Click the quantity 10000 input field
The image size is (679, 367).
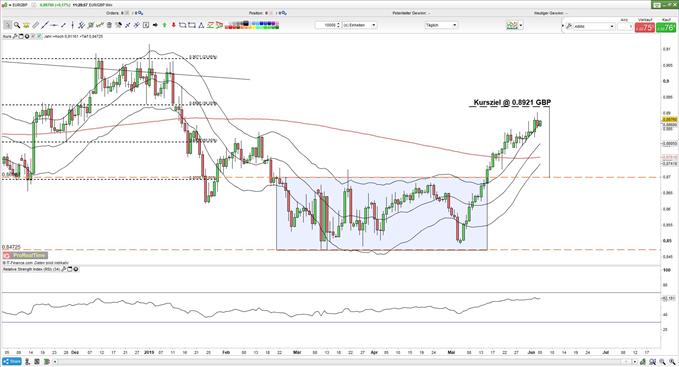tap(326, 25)
